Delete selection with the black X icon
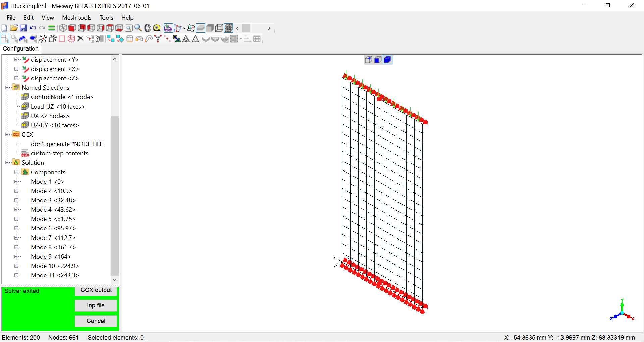 (x=80, y=39)
